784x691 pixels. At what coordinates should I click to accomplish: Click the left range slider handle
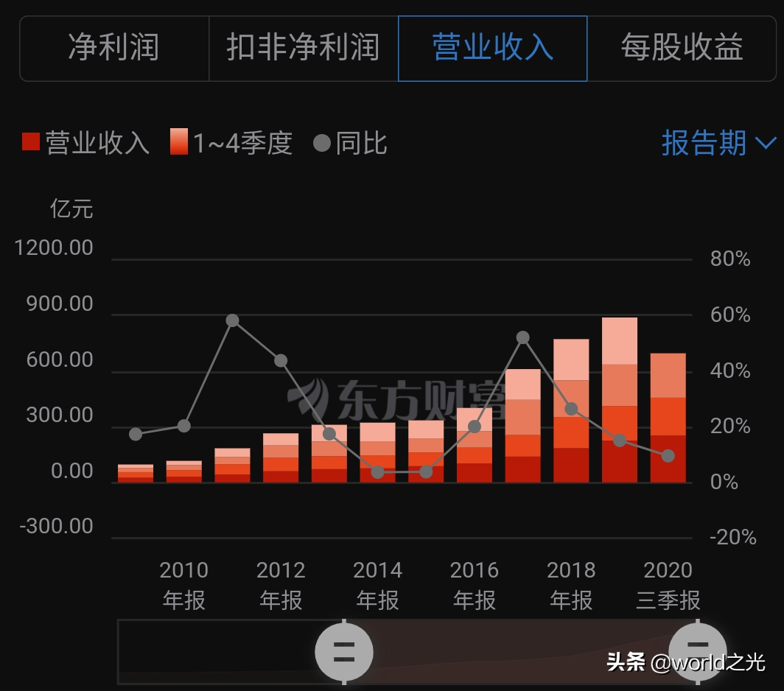point(344,652)
